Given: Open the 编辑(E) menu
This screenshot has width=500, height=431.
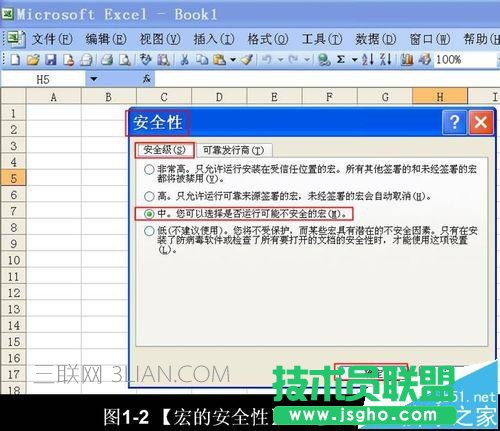Looking at the screenshot, I should (x=106, y=39).
